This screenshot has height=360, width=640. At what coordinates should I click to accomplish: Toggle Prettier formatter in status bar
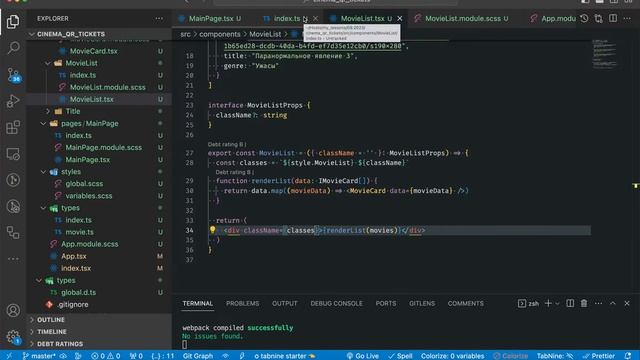coord(599,356)
